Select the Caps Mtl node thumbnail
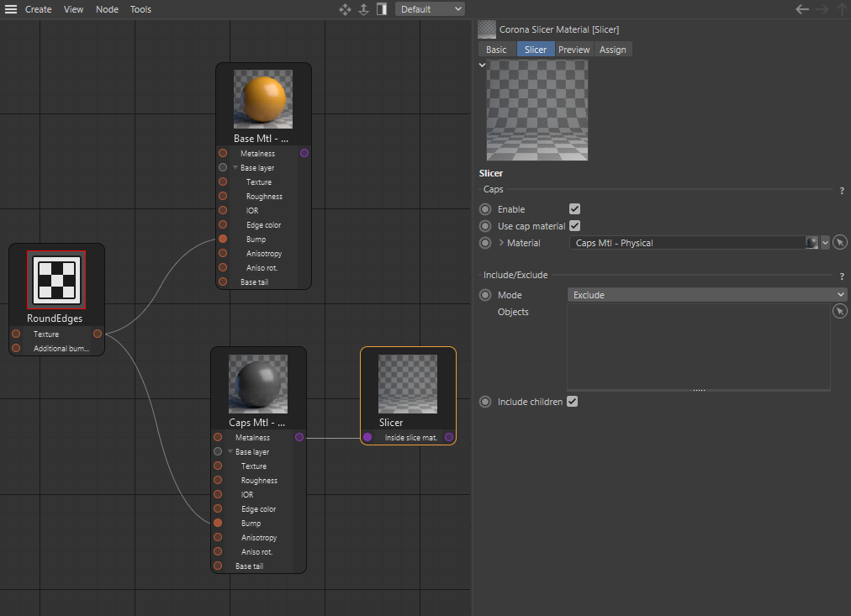The image size is (851, 616). click(x=258, y=384)
